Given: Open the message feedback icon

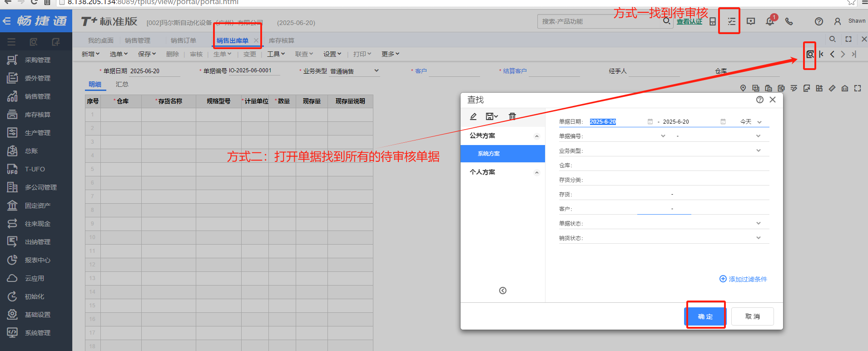Looking at the screenshot, I should 751,21.
